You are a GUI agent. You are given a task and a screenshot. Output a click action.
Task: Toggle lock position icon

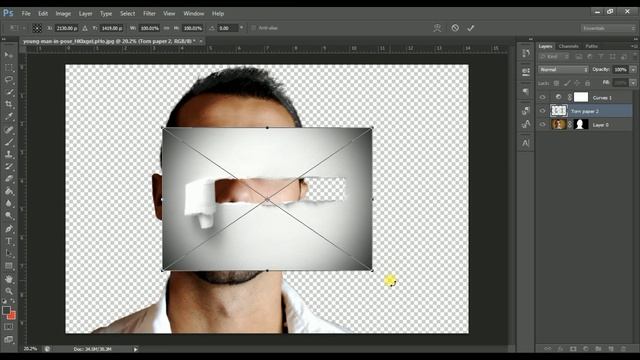[x=577, y=83]
